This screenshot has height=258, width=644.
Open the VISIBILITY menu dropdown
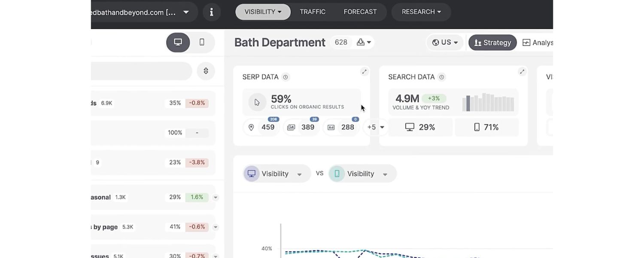[x=263, y=12]
